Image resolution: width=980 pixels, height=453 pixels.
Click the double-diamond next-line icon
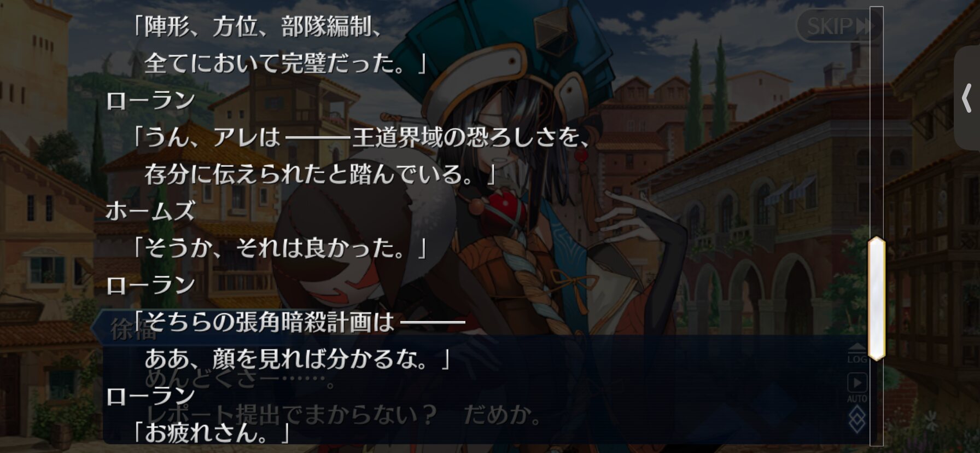pos(857,420)
